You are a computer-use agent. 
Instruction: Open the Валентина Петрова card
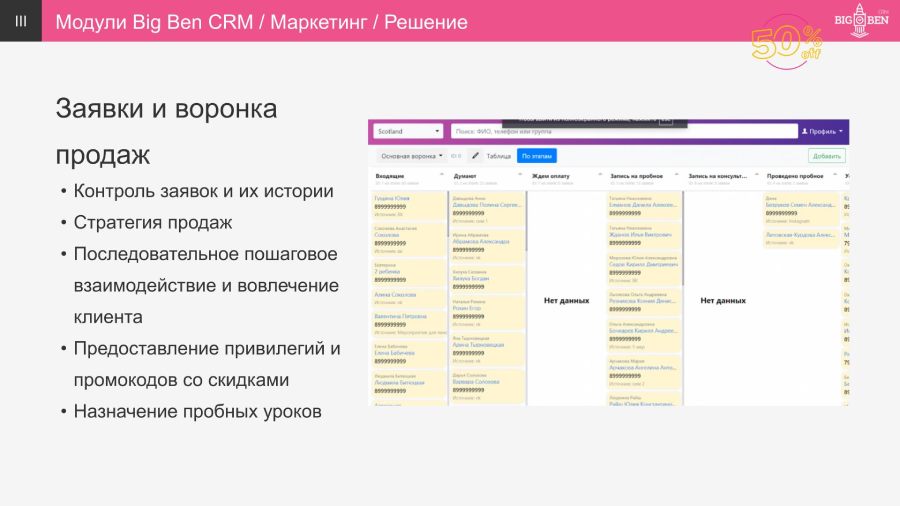tap(409, 324)
